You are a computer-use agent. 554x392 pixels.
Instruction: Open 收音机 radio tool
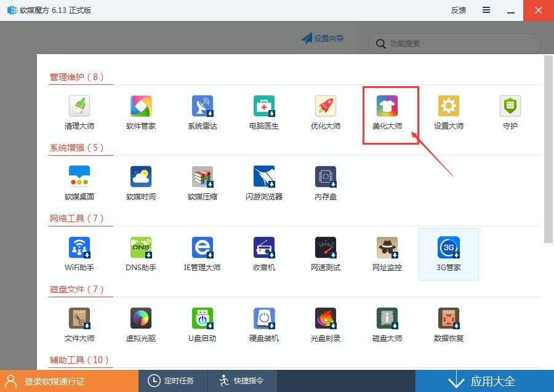click(264, 254)
